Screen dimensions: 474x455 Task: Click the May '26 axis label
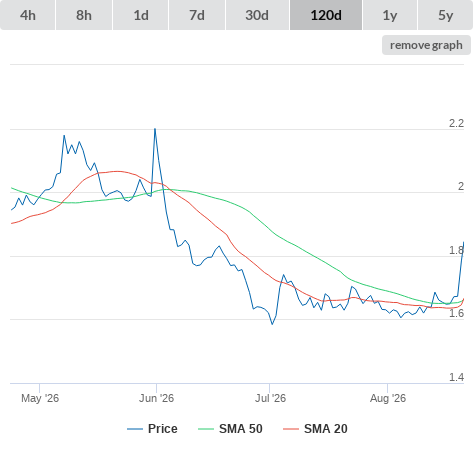40,398
